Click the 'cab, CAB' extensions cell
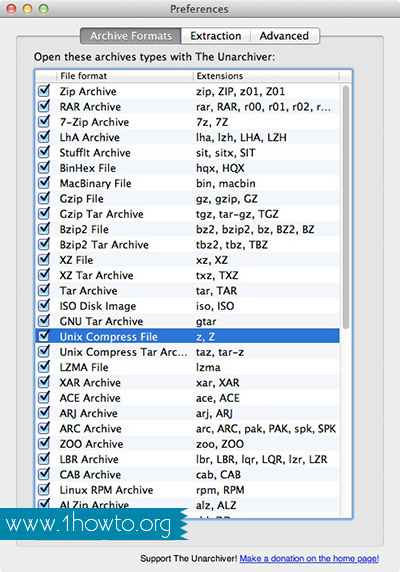400x572 pixels. tap(218, 474)
